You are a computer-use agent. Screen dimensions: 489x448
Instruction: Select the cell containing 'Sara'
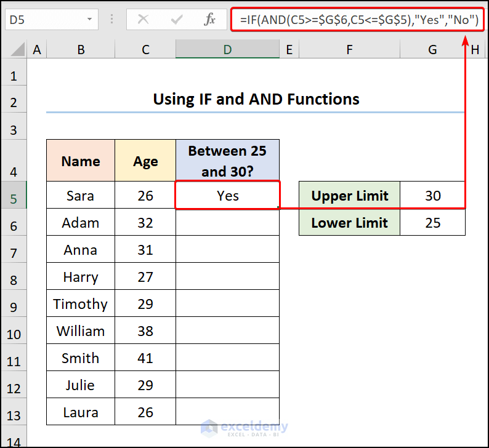coord(81,195)
